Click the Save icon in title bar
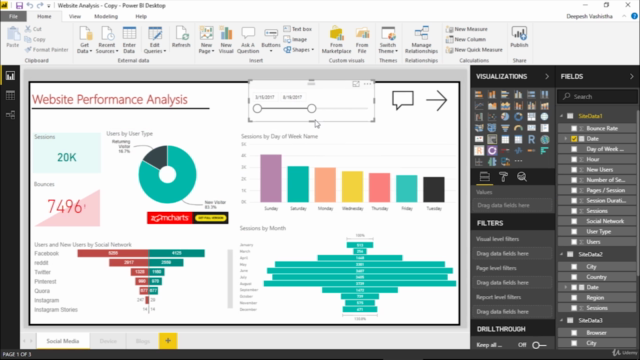The image size is (640, 360). (x=19, y=6)
